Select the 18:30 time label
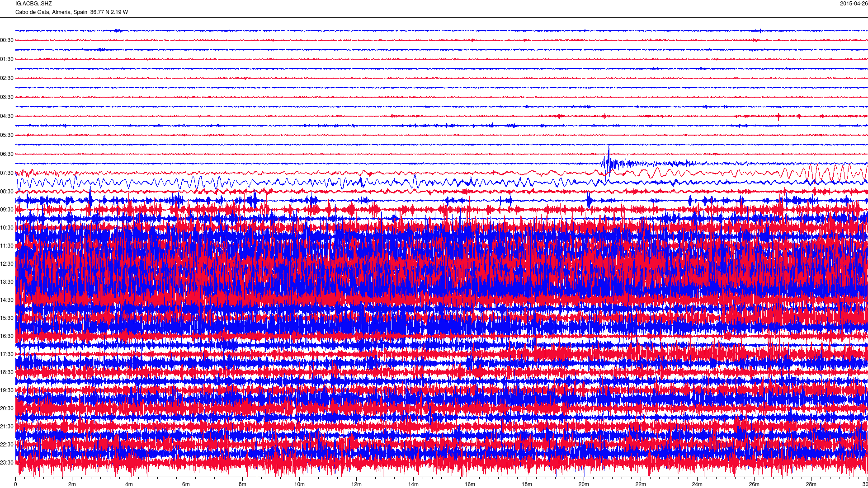 [x=7, y=372]
